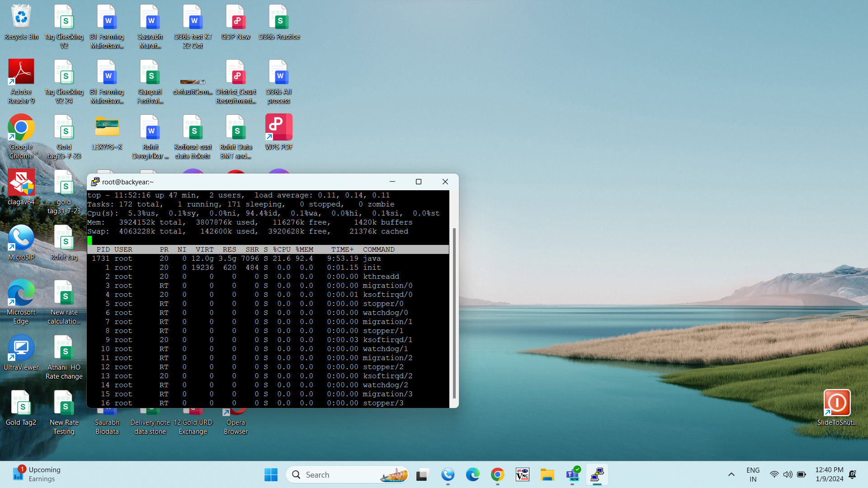Click root@backyear title bar text
The height and width of the screenshot is (488, 868).
click(x=128, y=182)
